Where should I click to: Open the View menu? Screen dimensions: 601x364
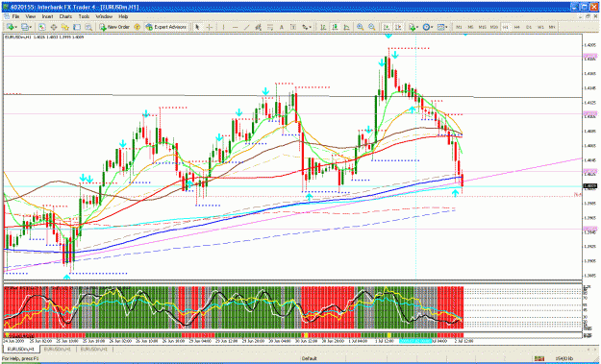30,17
